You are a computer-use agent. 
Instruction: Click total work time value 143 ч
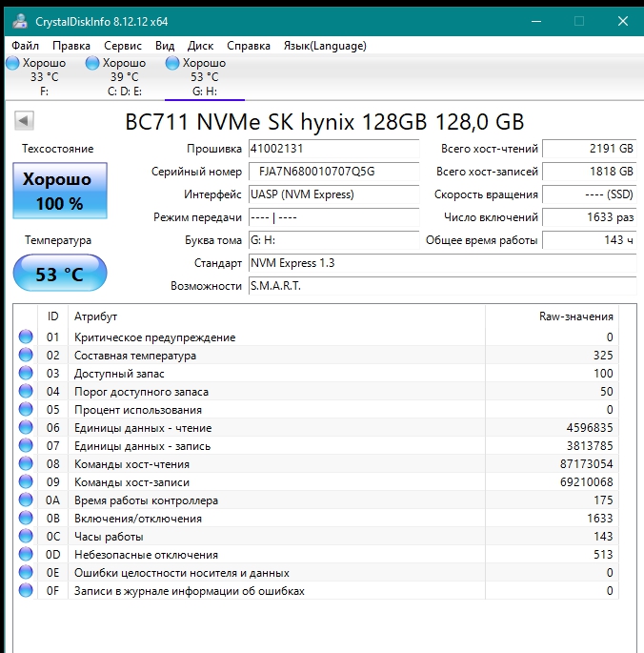pos(590,240)
